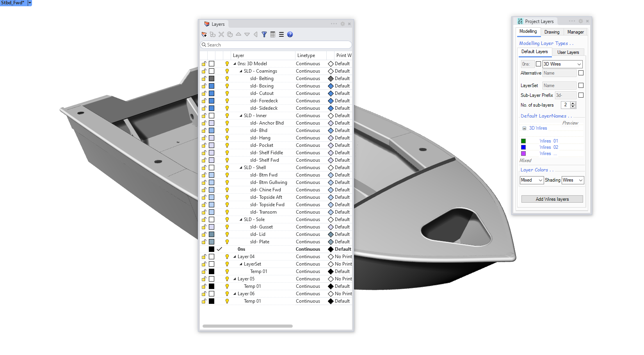644x355 pixels.
Task: Click the Duplicate layer icon in Layers toolbar
Action: [x=230, y=34]
